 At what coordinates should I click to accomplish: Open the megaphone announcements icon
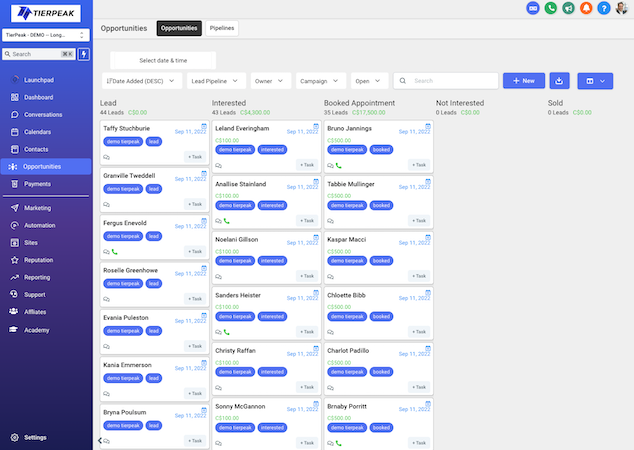[568, 8]
